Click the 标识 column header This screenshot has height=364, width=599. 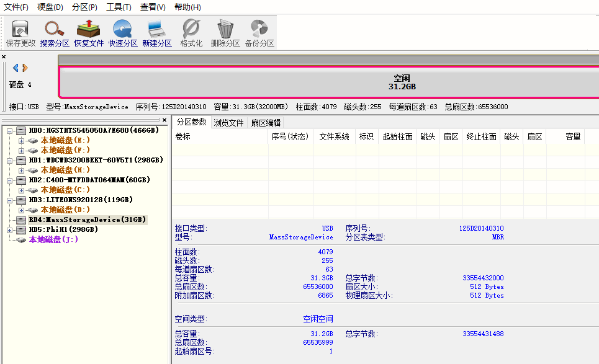367,136
